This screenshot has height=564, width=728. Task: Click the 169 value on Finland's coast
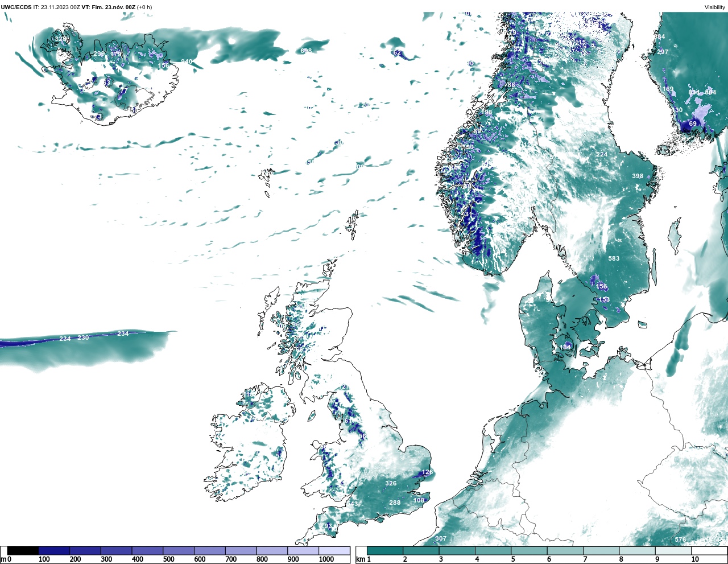click(668, 89)
